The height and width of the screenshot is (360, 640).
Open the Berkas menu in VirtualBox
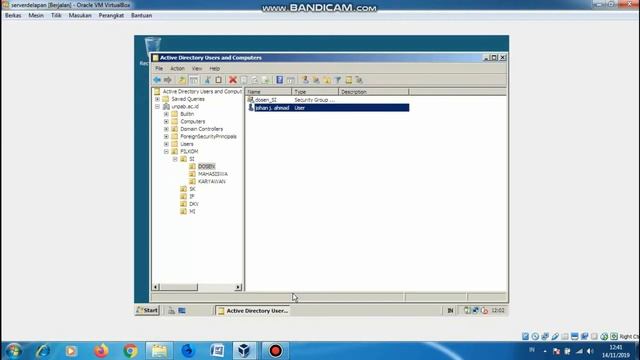(x=13, y=16)
